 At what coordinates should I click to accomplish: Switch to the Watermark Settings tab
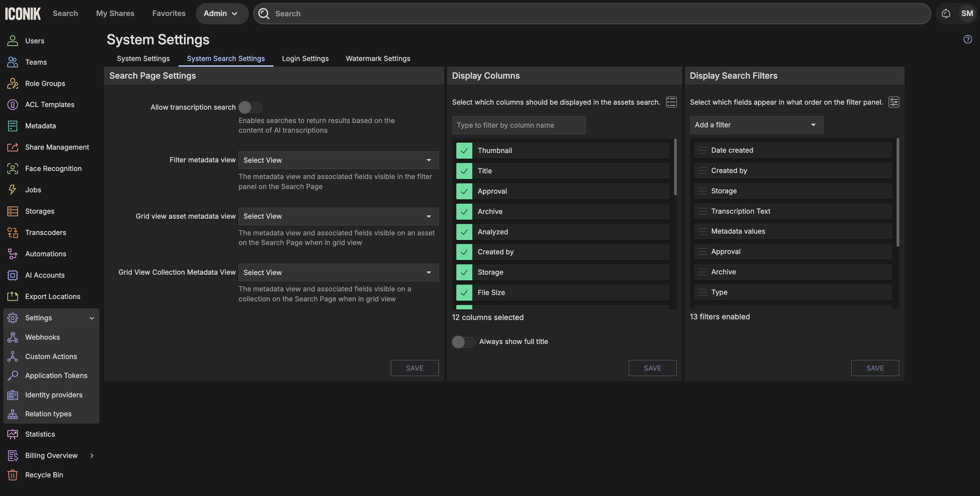[x=377, y=59]
